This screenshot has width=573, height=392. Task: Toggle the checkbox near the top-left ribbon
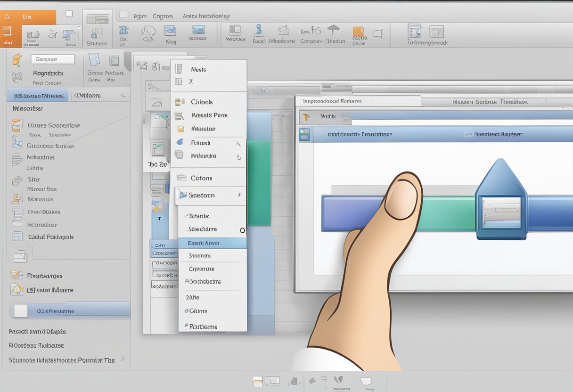point(69,13)
